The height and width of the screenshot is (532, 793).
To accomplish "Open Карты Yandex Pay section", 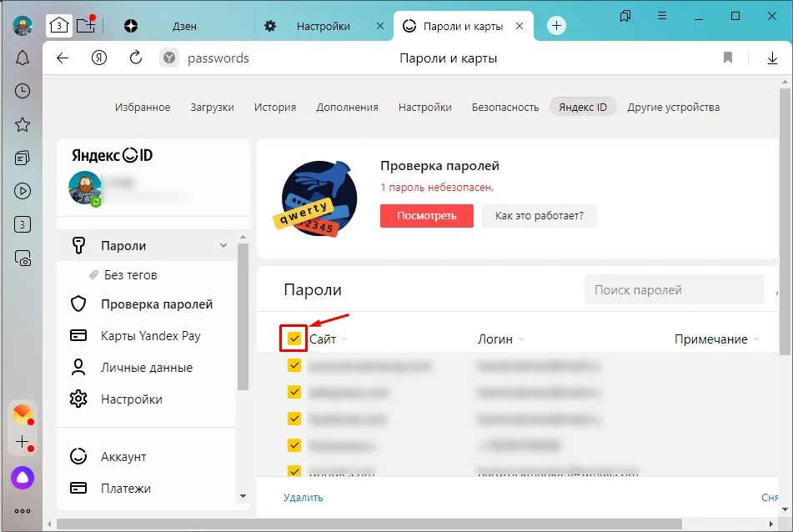I will coord(151,336).
